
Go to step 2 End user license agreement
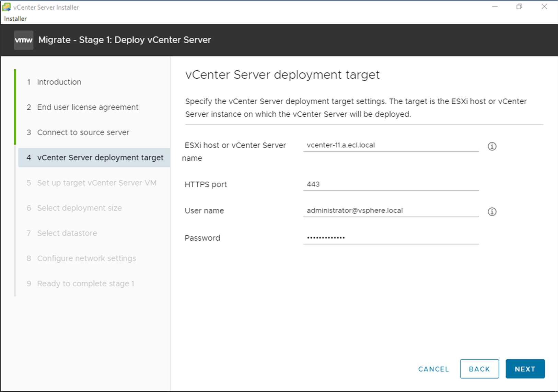82,107
